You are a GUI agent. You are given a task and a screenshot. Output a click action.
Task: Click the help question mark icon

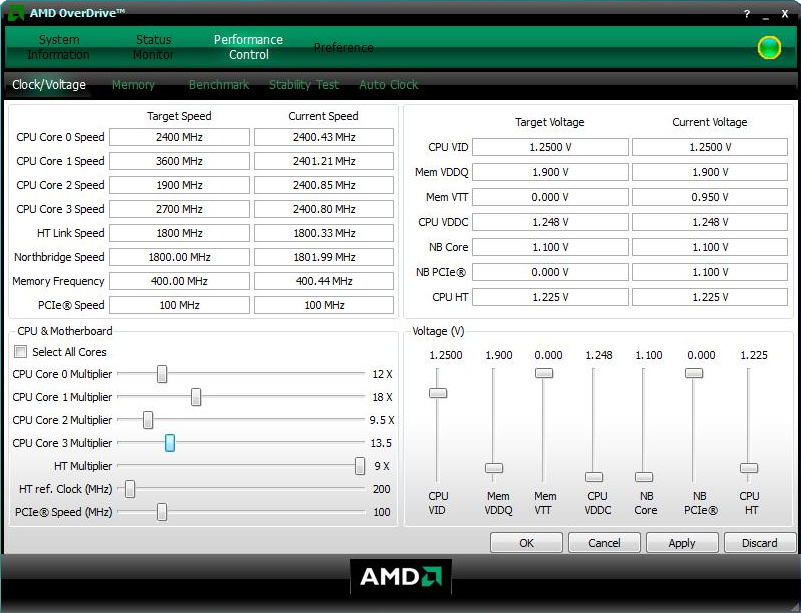tap(746, 14)
